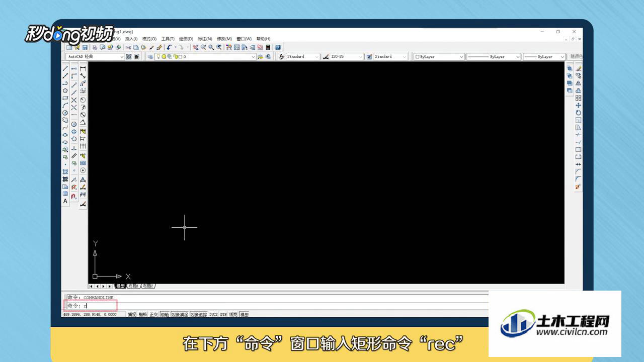This screenshot has height=362, width=644.
Task: Open the 格式(O) menu
Action: click(x=149, y=39)
